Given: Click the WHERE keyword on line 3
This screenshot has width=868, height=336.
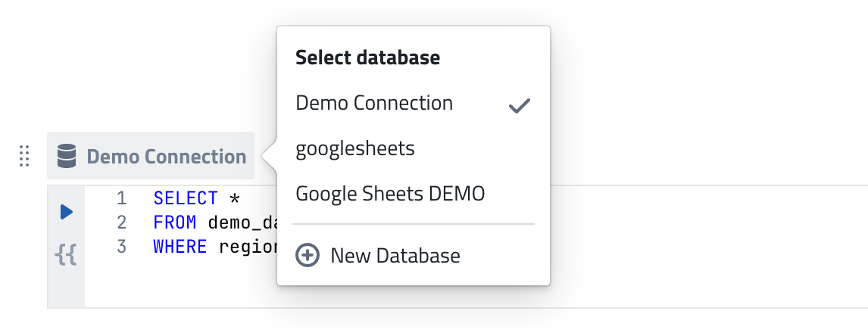Looking at the screenshot, I should 180,247.
